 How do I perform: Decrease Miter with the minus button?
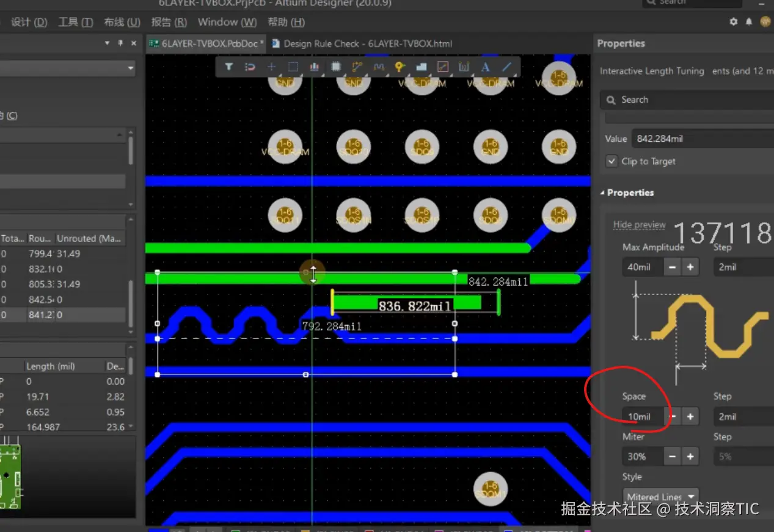(x=673, y=456)
